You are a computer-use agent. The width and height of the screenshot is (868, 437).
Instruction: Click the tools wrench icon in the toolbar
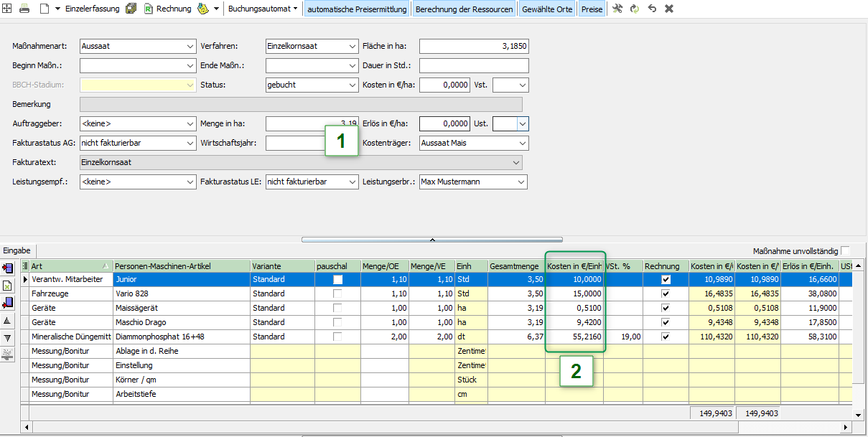(617, 9)
